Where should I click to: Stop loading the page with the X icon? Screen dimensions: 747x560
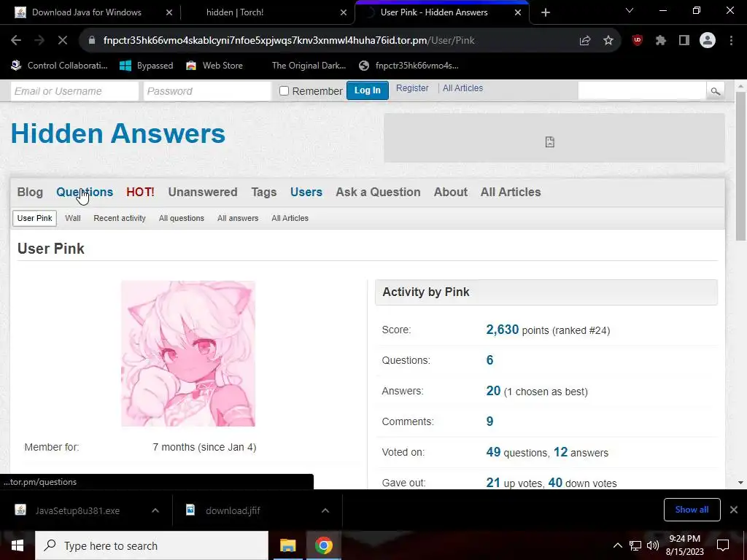coord(63,41)
